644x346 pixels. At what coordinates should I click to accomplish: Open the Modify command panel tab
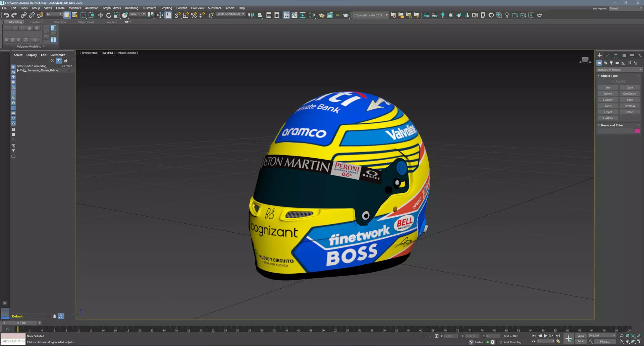608,56
